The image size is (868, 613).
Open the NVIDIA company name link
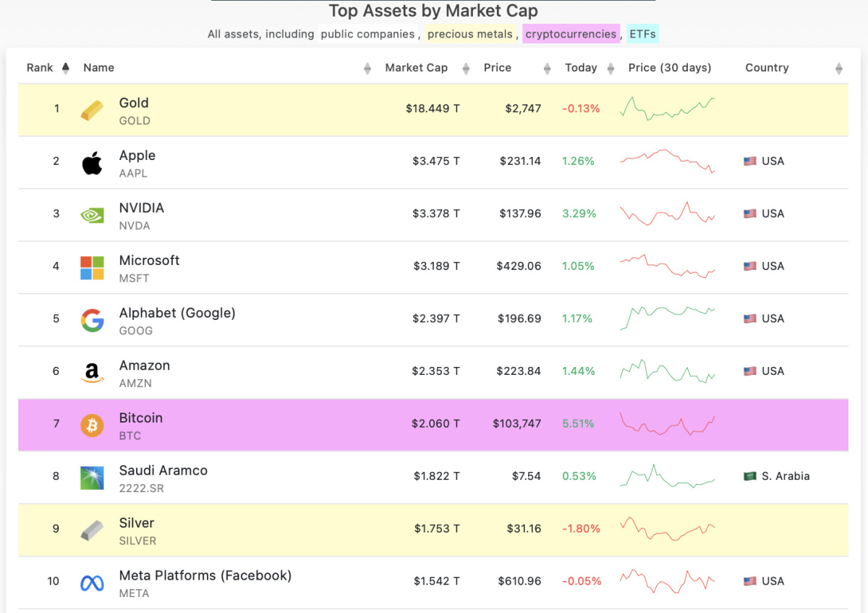pyautogui.click(x=142, y=208)
